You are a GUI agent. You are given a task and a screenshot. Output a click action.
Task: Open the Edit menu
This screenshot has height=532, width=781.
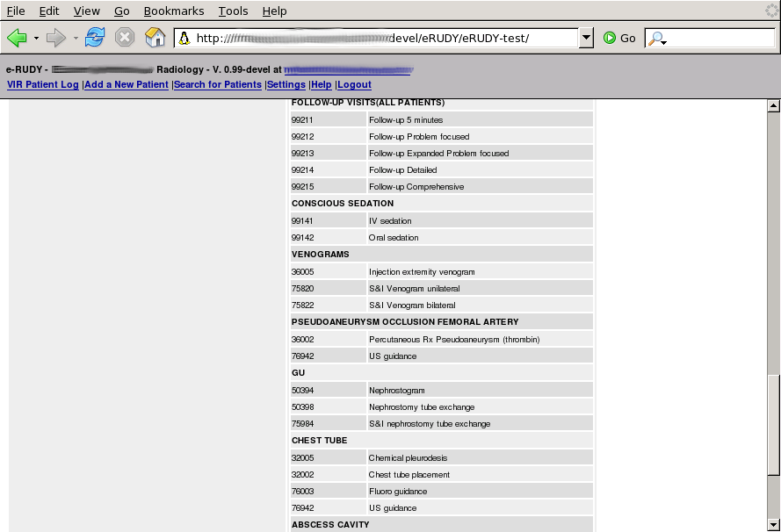[x=49, y=11]
